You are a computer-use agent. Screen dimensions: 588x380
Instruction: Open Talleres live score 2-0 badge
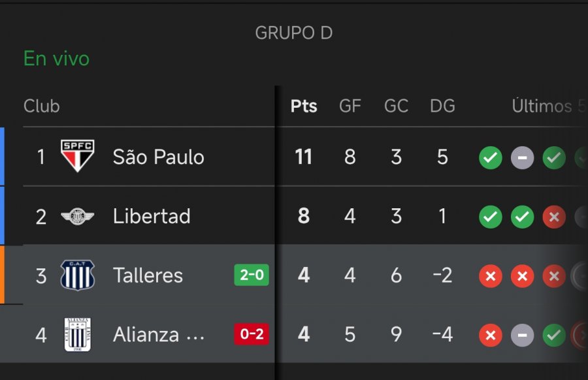coord(252,275)
